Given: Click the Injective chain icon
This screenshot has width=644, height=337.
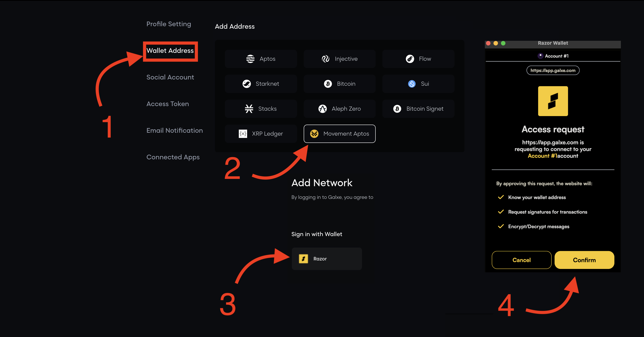Looking at the screenshot, I should [x=326, y=59].
